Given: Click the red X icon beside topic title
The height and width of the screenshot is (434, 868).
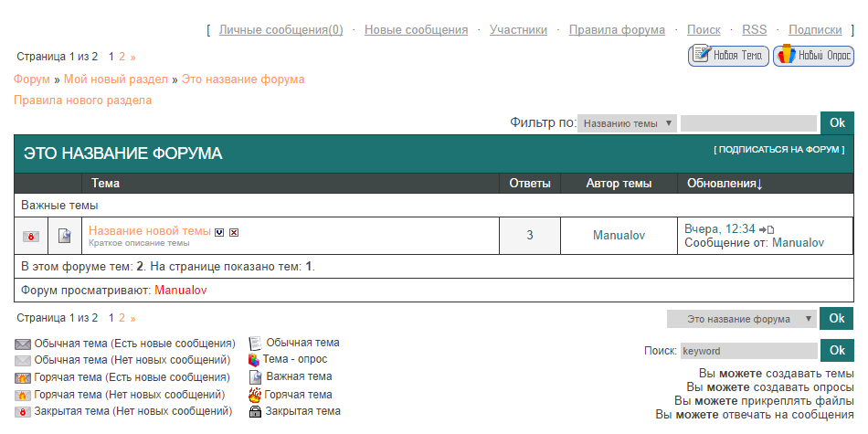Looking at the screenshot, I should (x=234, y=232).
